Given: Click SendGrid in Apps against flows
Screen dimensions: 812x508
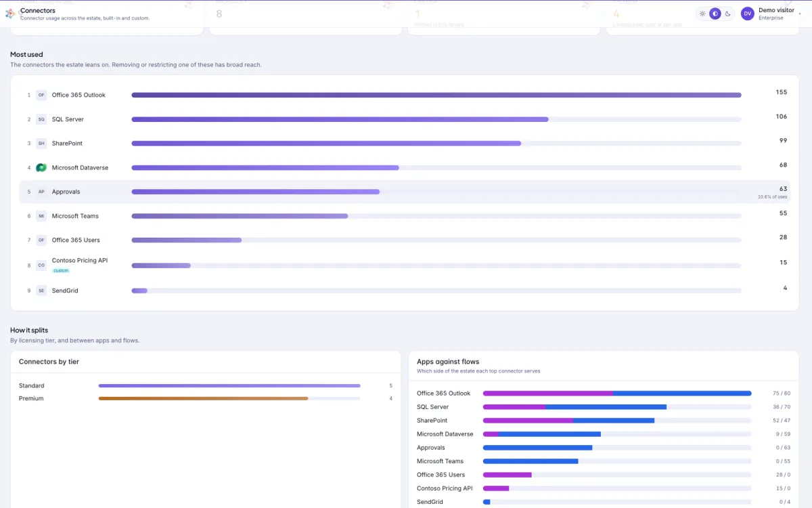Looking at the screenshot, I should coord(430,502).
